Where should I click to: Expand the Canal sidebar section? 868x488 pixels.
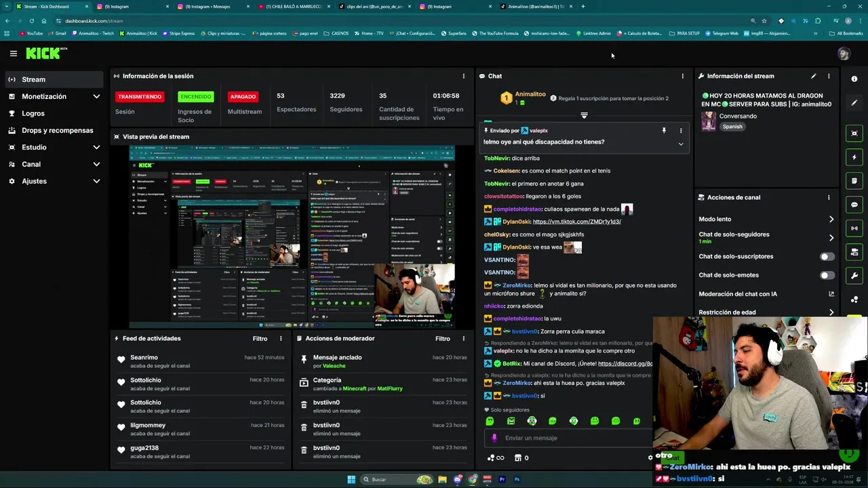tap(96, 164)
